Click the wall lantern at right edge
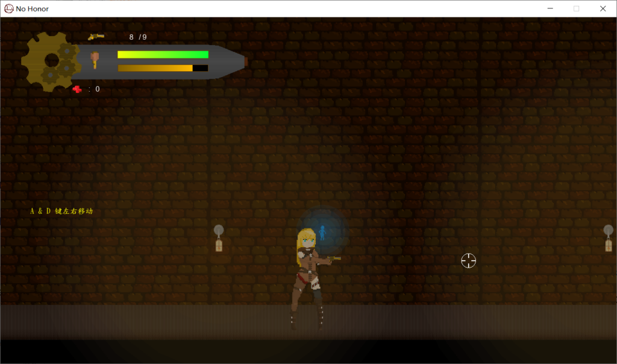The height and width of the screenshot is (364, 617). pyautogui.click(x=609, y=238)
